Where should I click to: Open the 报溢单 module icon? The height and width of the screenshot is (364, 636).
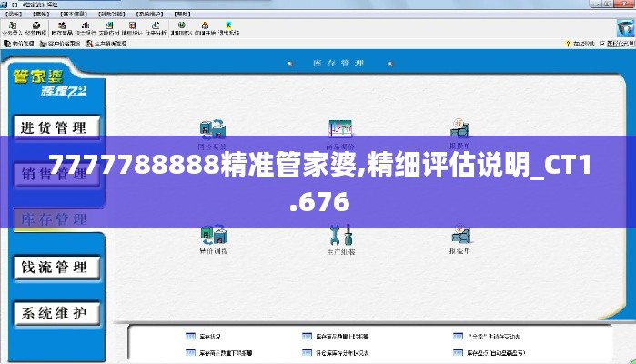pyautogui.click(x=460, y=238)
